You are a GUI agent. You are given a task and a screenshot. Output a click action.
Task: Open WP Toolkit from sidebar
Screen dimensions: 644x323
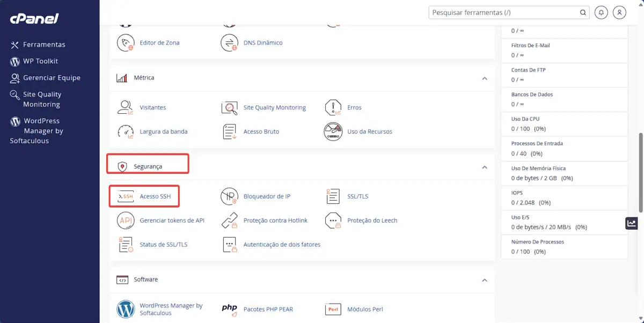click(40, 61)
